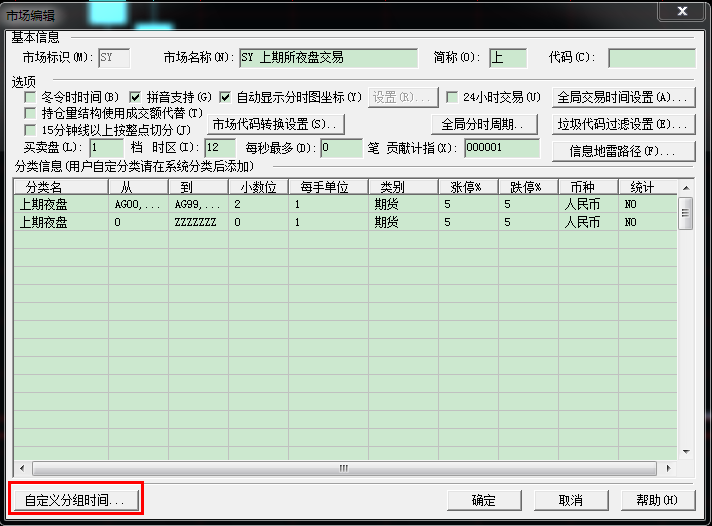This screenshot has width=712, height=526.
Task: Click the 市场标识 SY field
Action: point(114,58)
